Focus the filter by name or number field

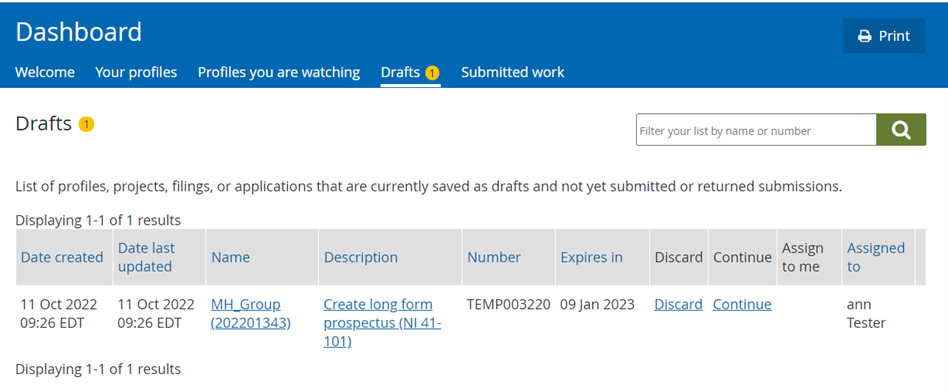756,130
